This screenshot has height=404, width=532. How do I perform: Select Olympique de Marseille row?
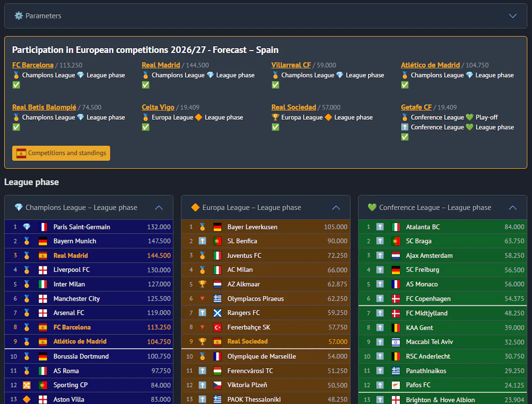click(x=266, y=356)
